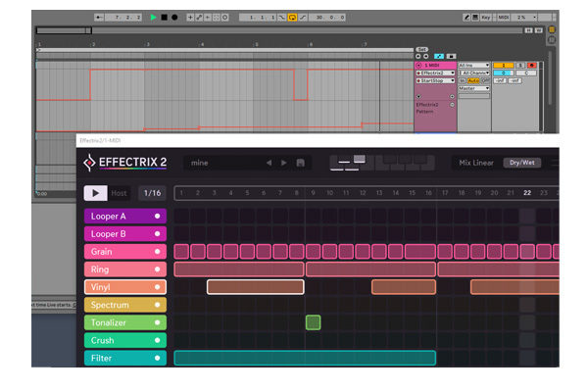Click the Record button in transport bar
The height and width of the screenshot is (392, 588).
pos(174,18)
